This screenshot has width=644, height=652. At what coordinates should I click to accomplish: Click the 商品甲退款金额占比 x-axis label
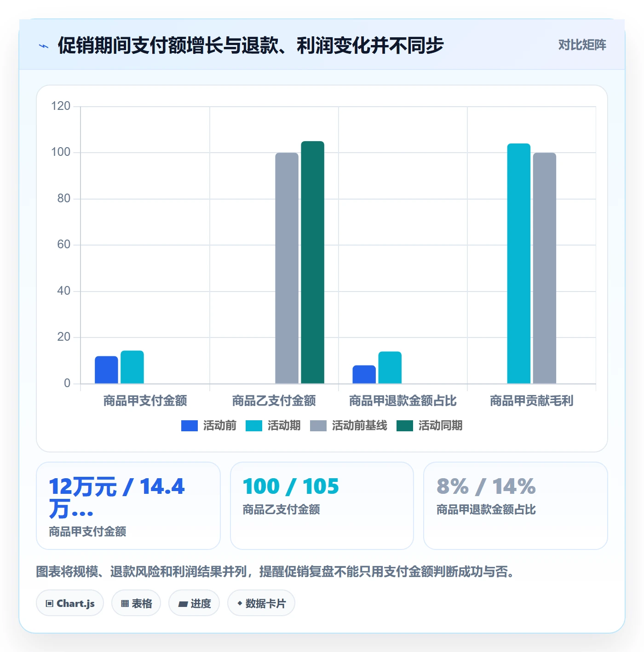(x=402, y=401)
